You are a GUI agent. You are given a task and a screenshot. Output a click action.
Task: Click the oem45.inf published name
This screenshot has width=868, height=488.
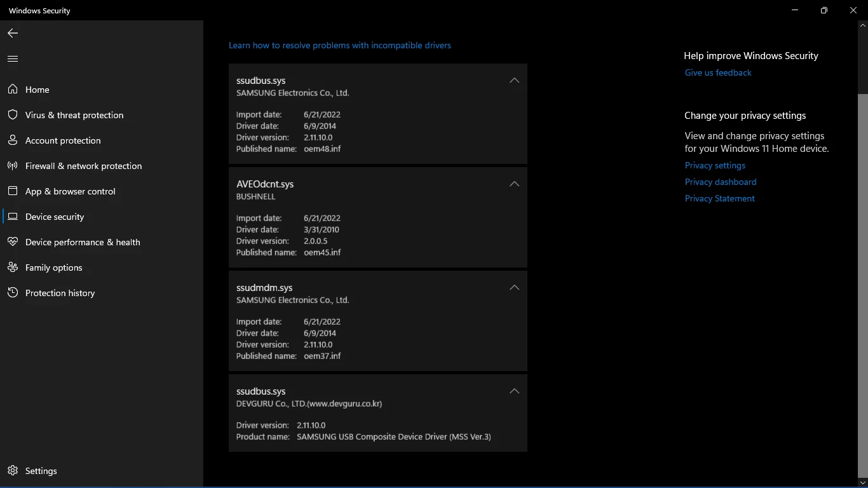(322, 252)
